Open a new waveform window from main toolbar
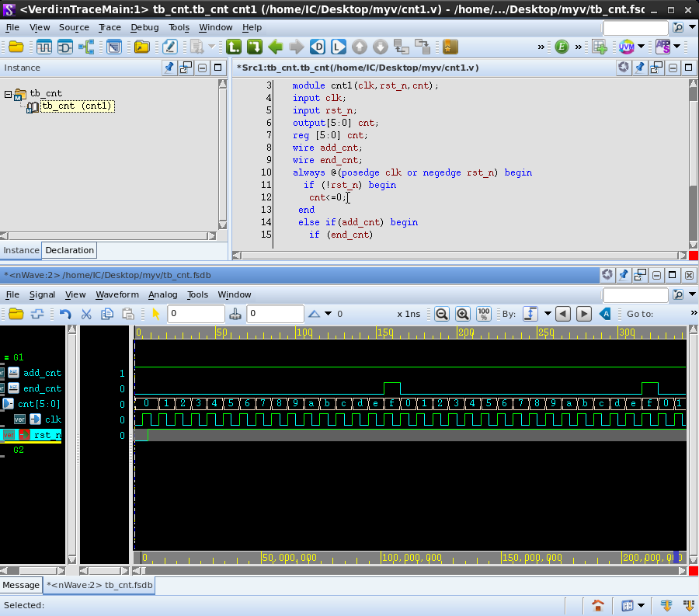Image resolution: width=699 pixels, height=616 pixels. coord(43,47)
